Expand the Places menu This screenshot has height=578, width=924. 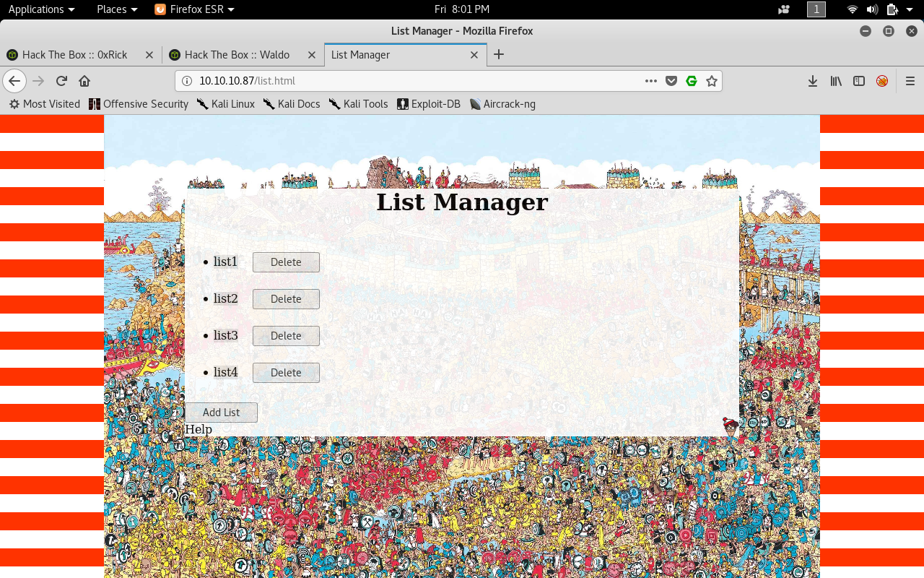click(117, 9)
